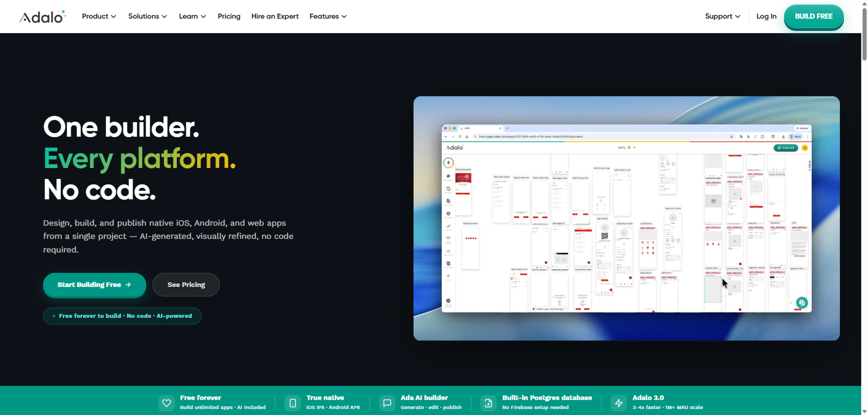Screen dimensions: 868x415
Task: Click Start Building Free button
Action: [x=94, y=285]
